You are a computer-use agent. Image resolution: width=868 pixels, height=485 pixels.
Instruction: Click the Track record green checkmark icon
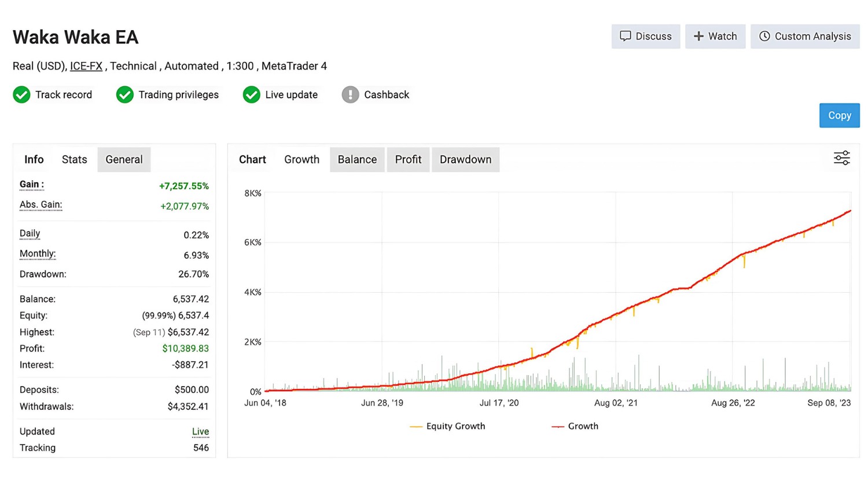(x=22, y=94)
